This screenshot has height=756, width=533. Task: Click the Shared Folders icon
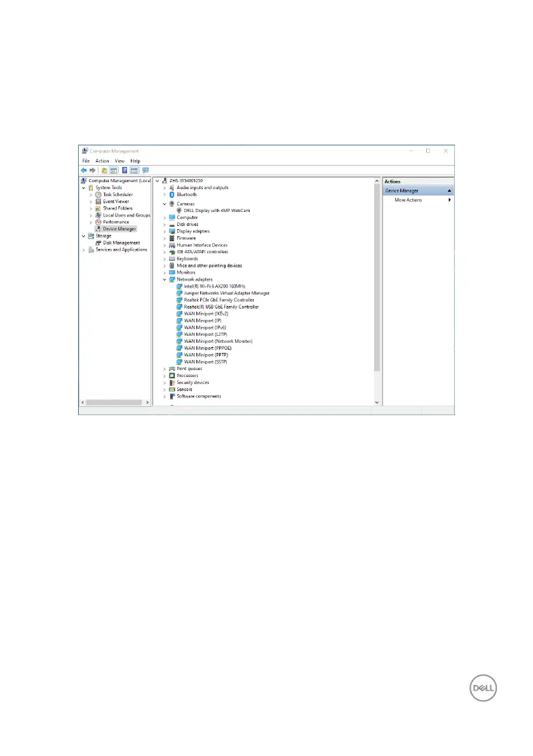click(98, 208)
